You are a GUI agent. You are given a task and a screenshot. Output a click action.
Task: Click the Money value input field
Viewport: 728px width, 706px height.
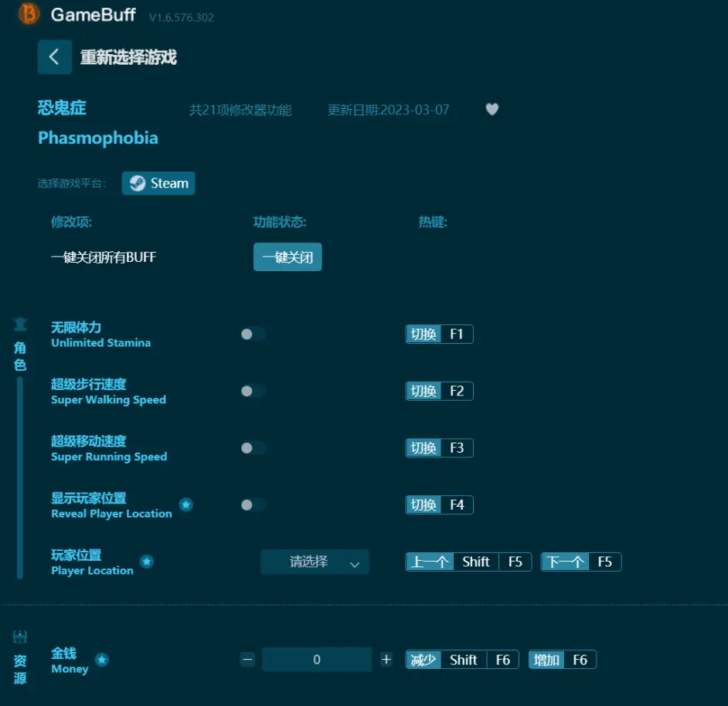[317, 660]
